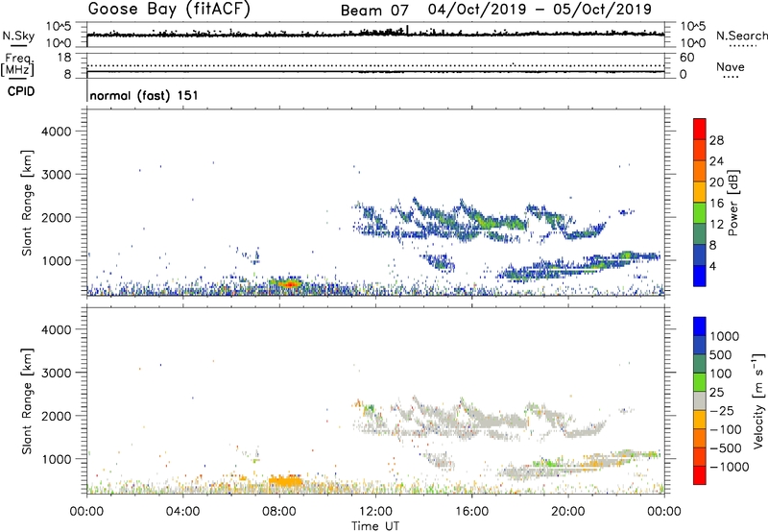Click the '20:00' time tick label
This screenshot has height=532, width=768.
click(x=568, y=512)
